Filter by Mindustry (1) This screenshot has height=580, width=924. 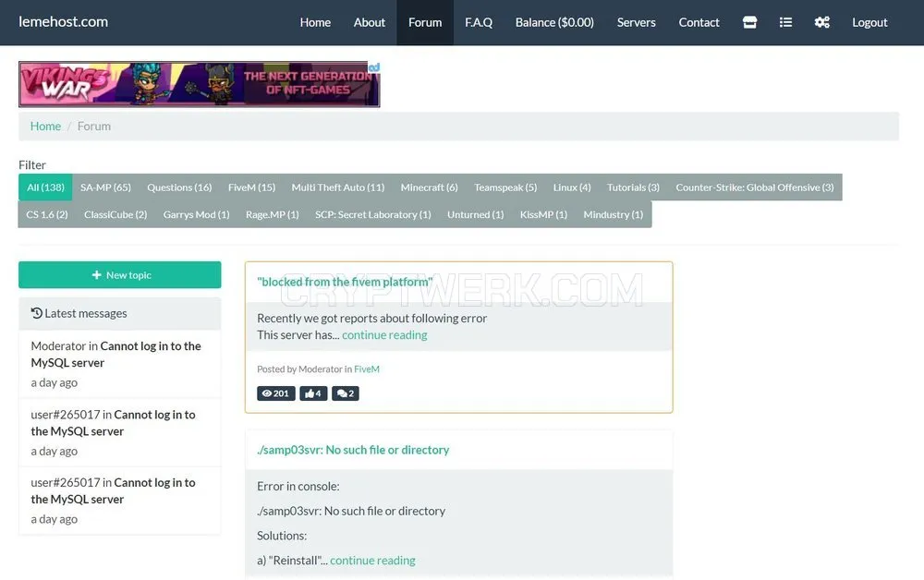614,214
